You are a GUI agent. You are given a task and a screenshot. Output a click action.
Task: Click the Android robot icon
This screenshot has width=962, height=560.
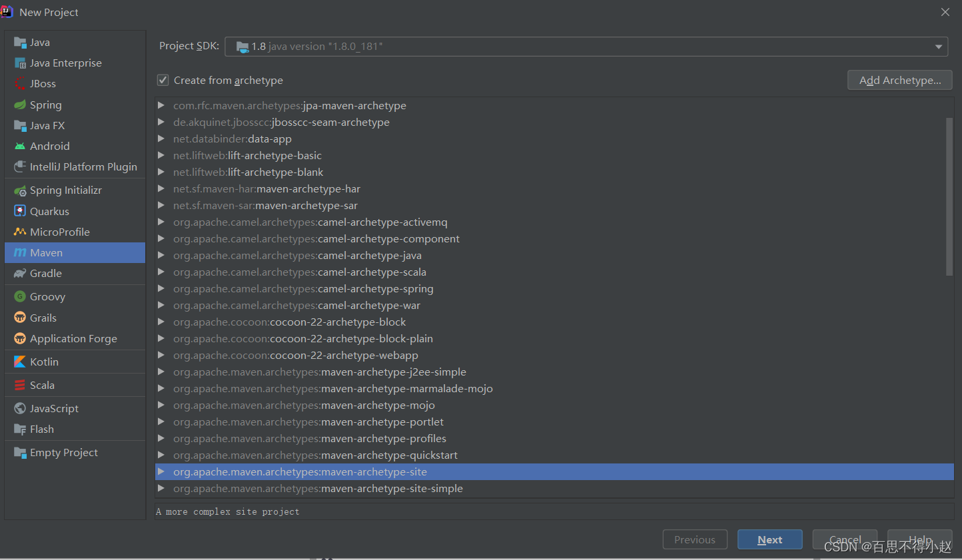tap(20, 146)
